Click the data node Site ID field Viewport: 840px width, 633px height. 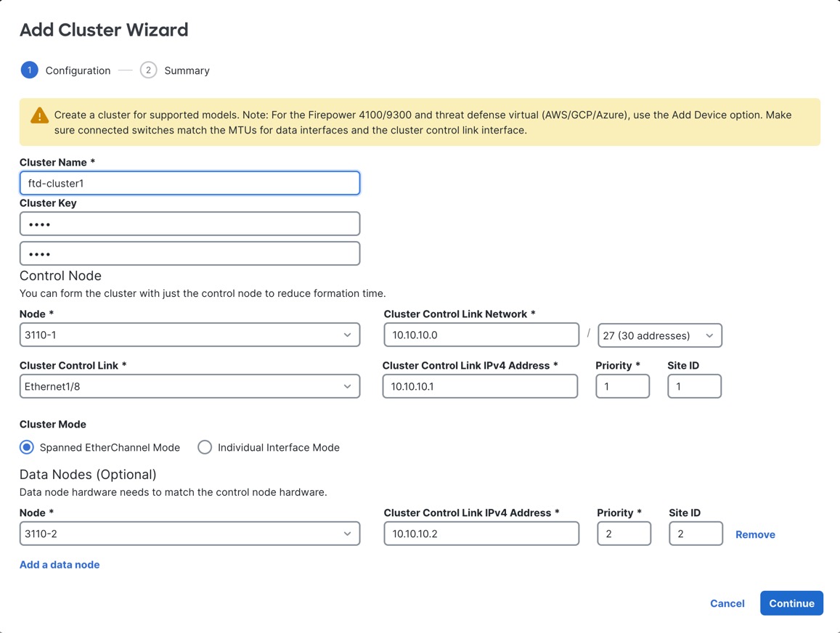point(694,533)
